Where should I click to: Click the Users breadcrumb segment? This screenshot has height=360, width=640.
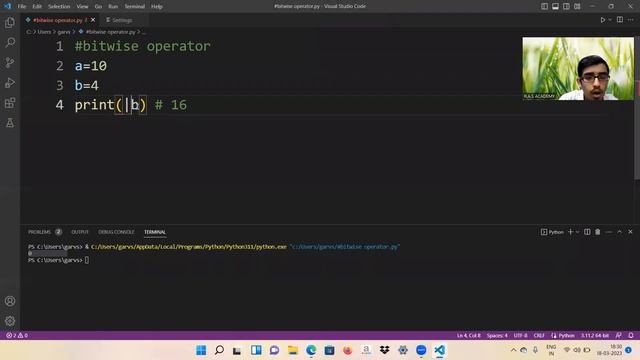(44, 32)
